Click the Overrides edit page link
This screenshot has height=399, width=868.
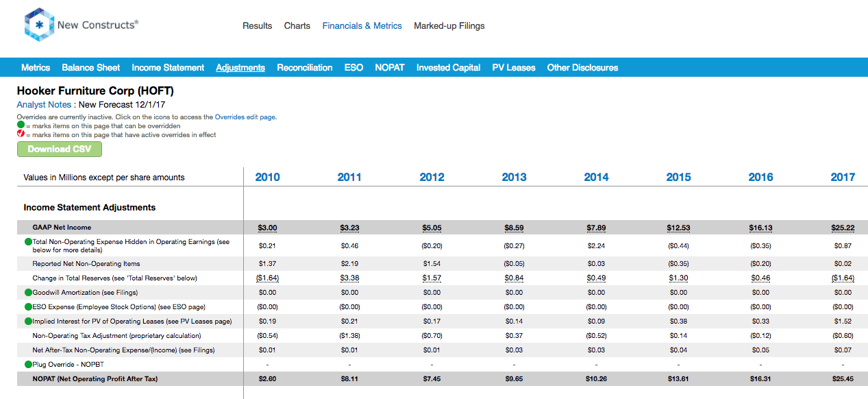[x=245, y=117]
